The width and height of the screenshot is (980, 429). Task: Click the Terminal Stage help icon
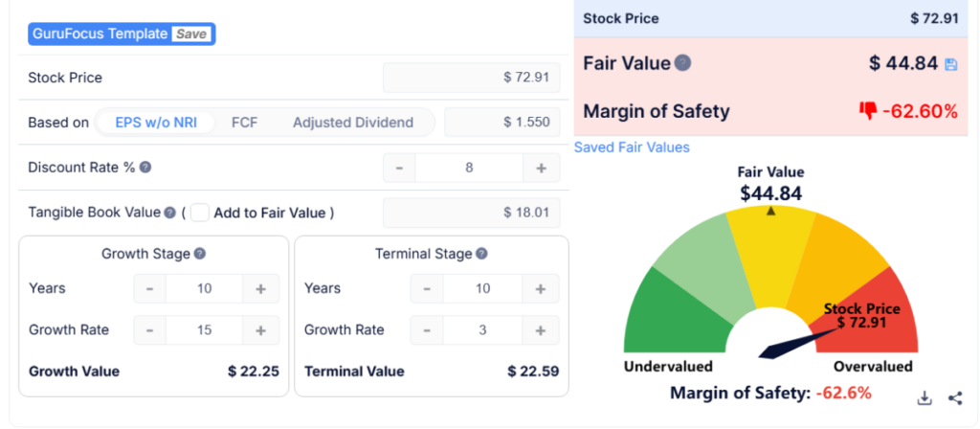tap(481, 254)
